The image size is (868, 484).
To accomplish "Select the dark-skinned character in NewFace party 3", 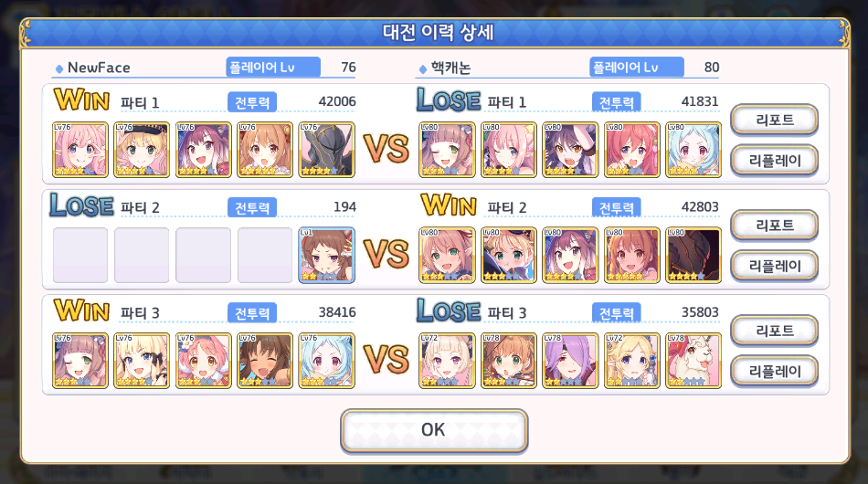I will pyautogui.click(x=265, y=361).
